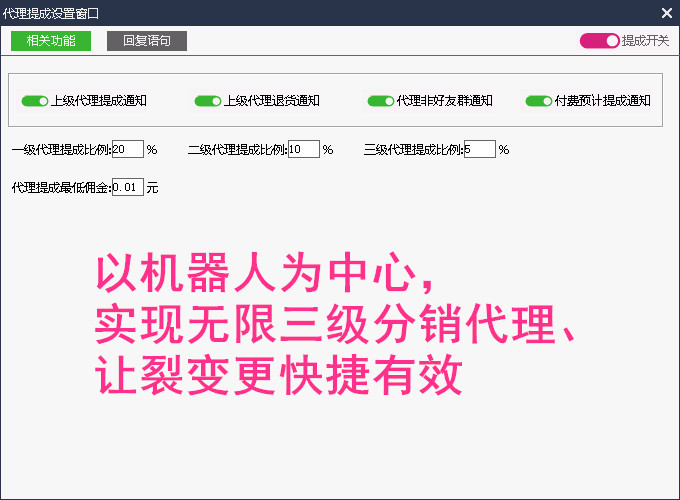Disable 上级代理提成通知 toggle

[35, 101]
